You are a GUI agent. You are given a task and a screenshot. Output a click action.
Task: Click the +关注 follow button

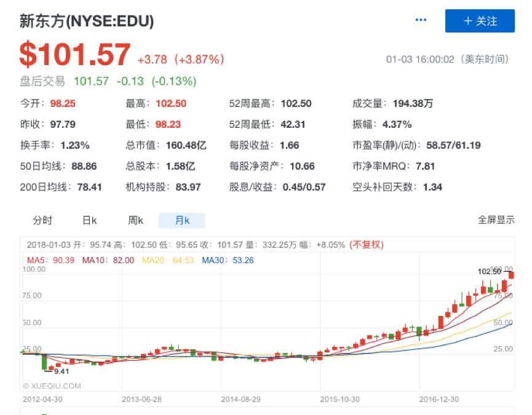coord(479,21)
